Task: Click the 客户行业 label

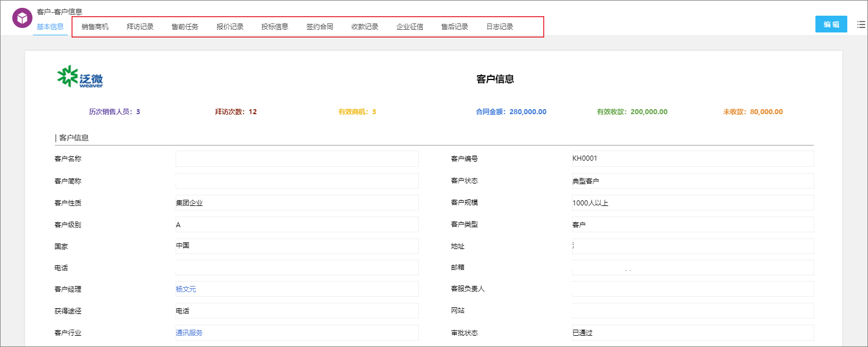Action: pos(68,333)
